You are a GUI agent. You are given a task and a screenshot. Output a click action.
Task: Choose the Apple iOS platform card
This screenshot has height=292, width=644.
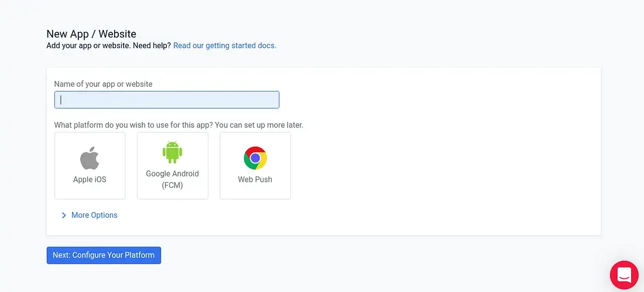coord(90,165)
